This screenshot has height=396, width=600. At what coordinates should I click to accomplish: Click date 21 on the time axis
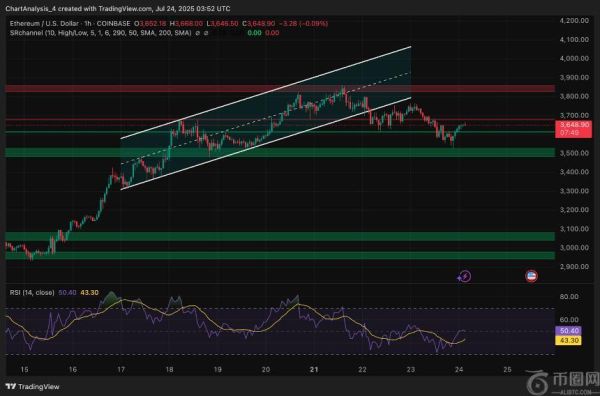click(x=314, y=370)
